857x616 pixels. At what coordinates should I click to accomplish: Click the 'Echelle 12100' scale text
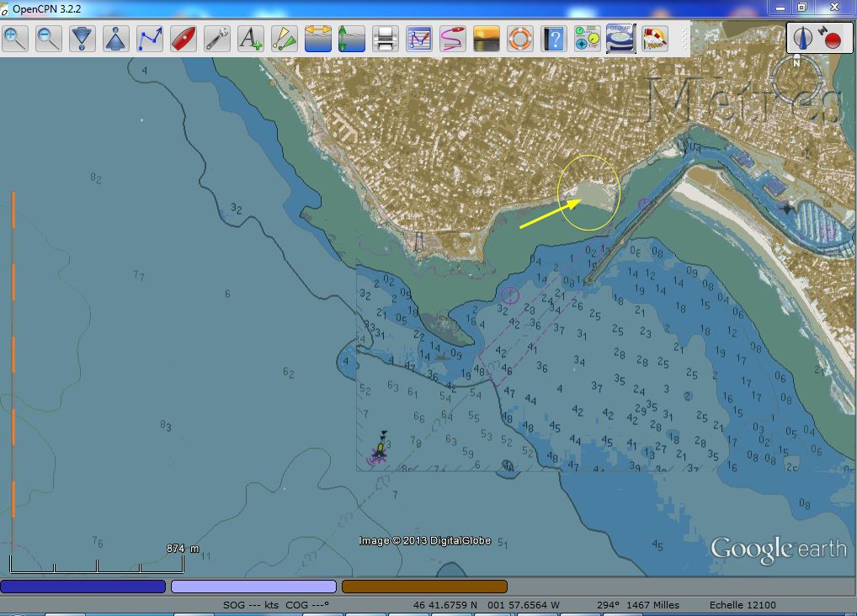click(743, 605)
